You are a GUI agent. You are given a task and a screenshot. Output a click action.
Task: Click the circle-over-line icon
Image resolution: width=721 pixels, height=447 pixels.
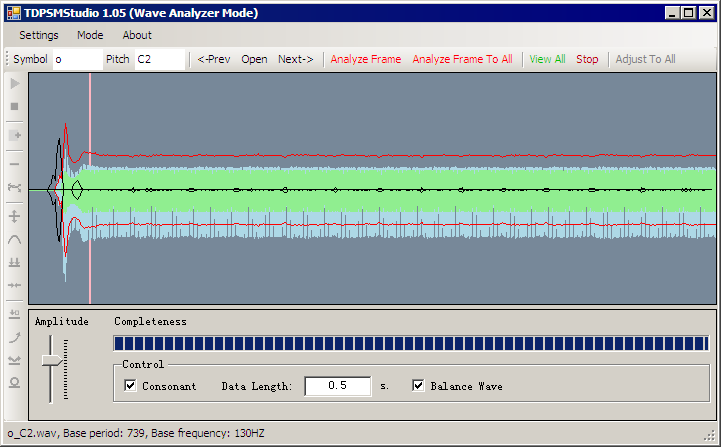pyautogui.click(x=15, y=383)
